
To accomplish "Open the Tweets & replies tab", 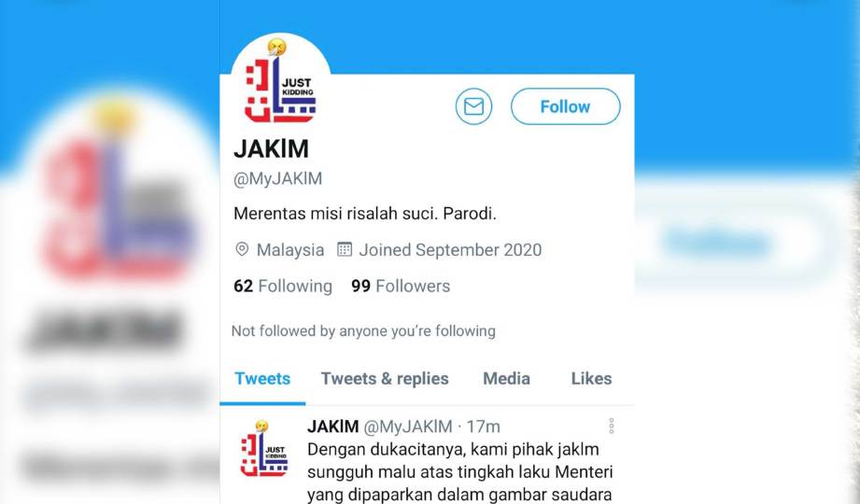I will click(385, 378).
